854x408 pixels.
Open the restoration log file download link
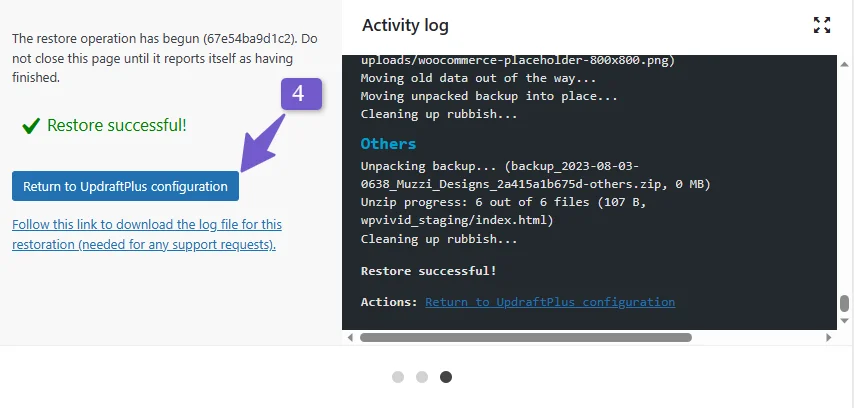[147, 234]
